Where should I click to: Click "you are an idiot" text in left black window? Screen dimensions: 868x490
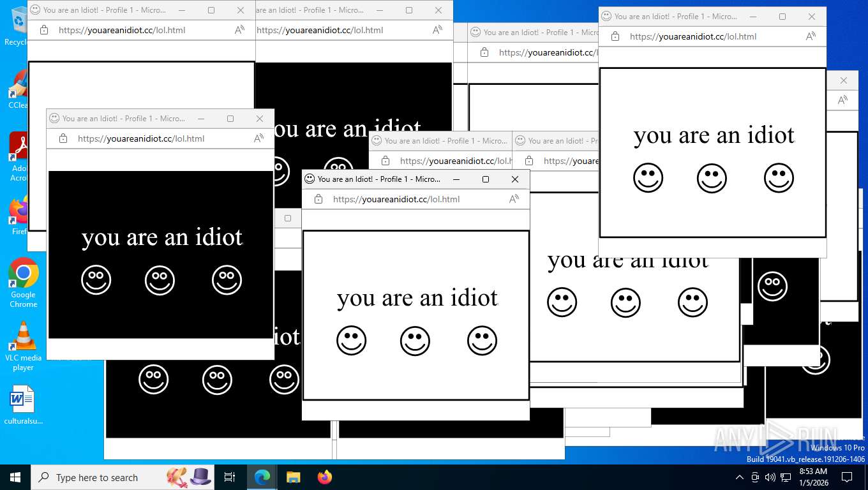coord(162,237)
